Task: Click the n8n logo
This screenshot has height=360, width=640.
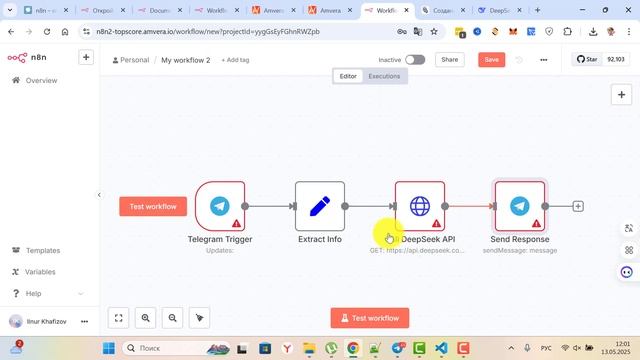Action: tap(27, 58)
